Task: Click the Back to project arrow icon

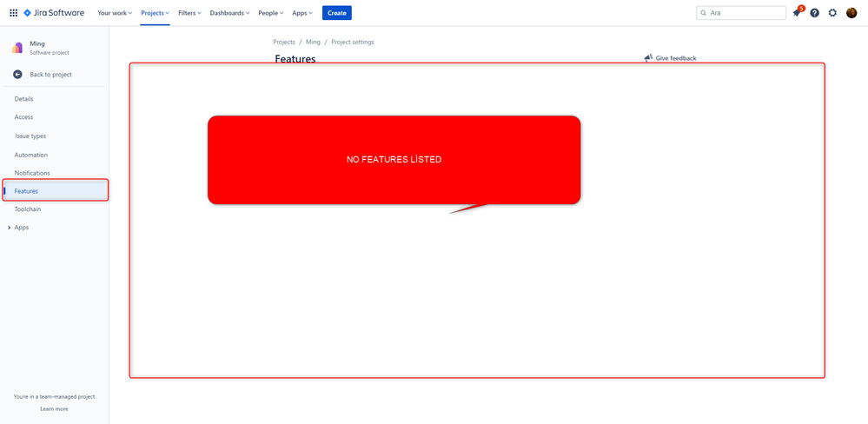Action: pos(17,74)
